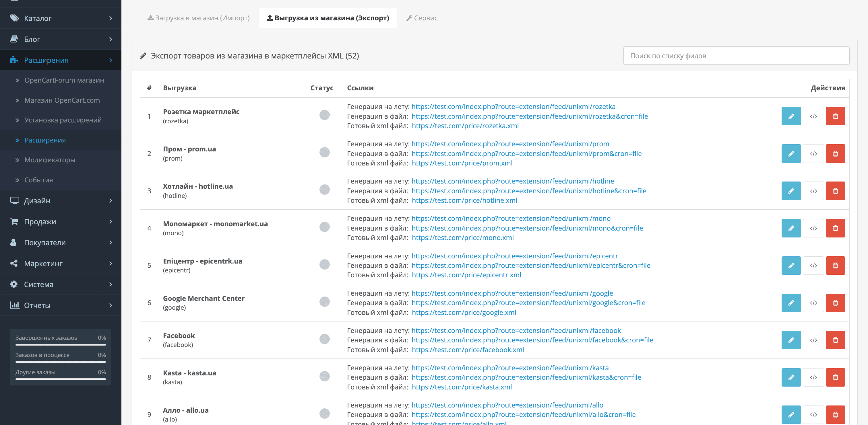View code for the hotline feed
This screenshot has width=868, height=425.
point(813,191)
